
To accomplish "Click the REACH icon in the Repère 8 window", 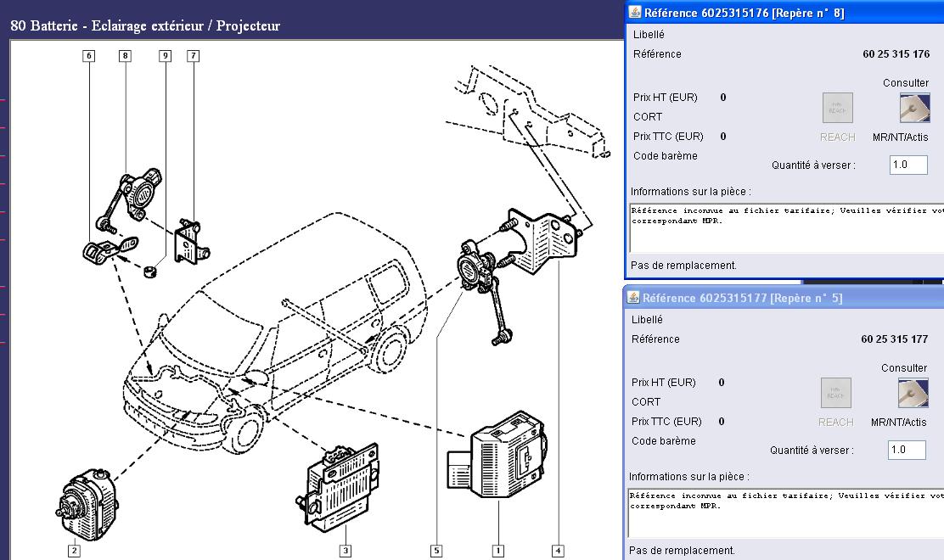I will click(837, 108).
